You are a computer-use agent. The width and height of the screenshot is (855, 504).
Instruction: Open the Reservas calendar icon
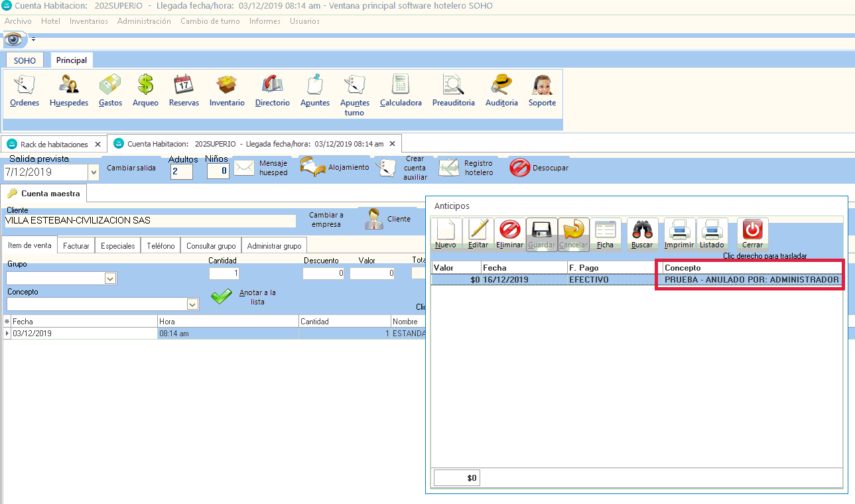point(184,86)
